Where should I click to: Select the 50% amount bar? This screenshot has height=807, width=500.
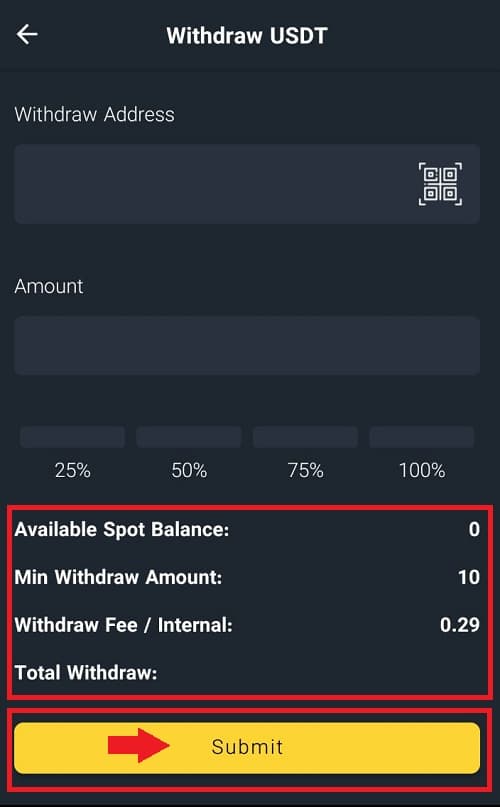pos(189,436)
